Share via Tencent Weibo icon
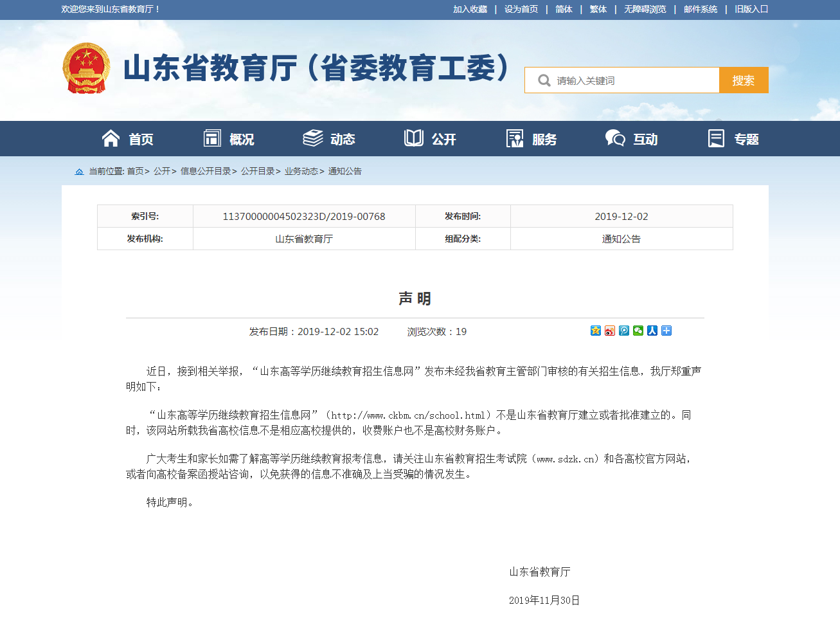This screenshot has width=840, height=627. (624, 331)
